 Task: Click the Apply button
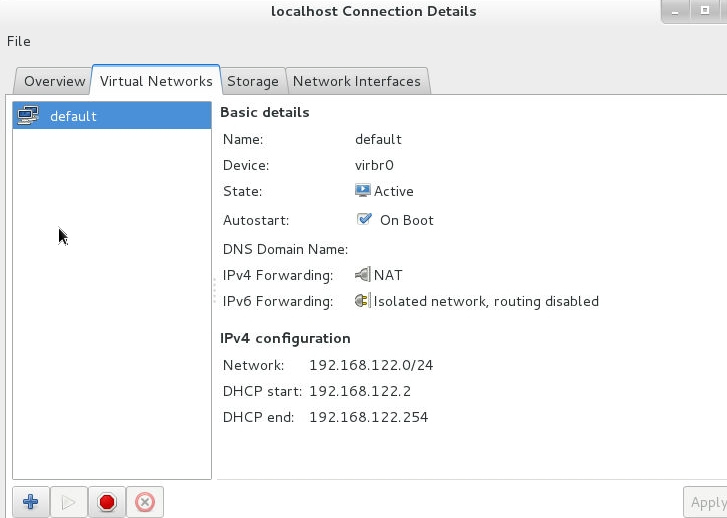pos(707,502)
